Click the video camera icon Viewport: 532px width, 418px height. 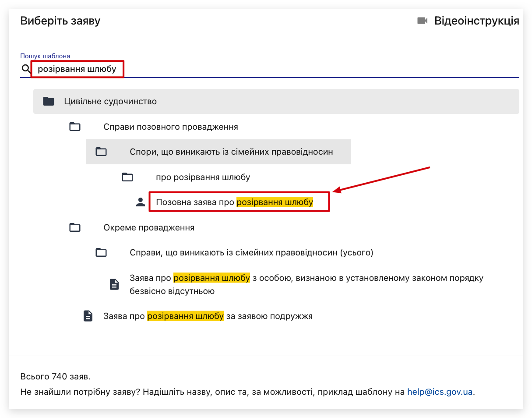click(x=422, y=21)
